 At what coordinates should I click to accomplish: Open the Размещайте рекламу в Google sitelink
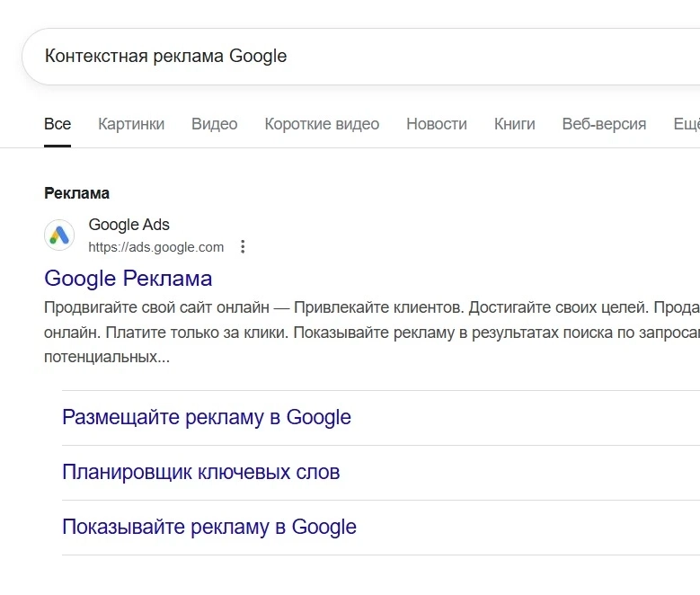207,417
